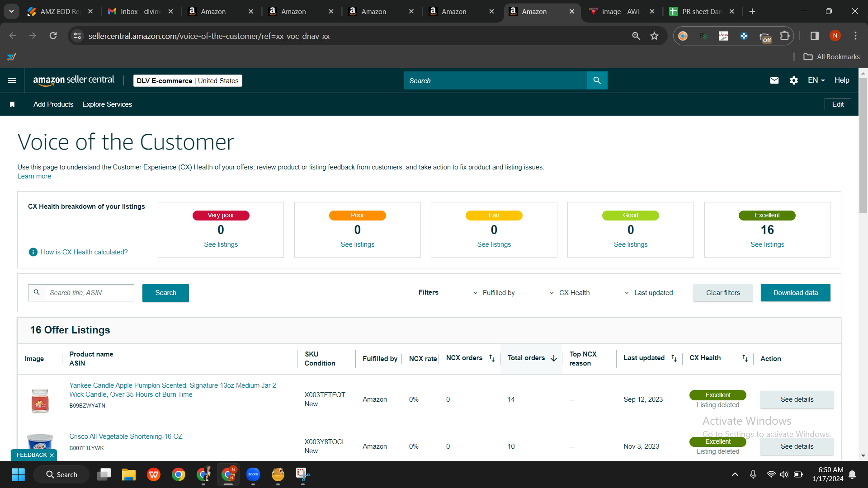Close the FEEDBACK tab with X
The image size is (868, 488).
tap(52, 455)
